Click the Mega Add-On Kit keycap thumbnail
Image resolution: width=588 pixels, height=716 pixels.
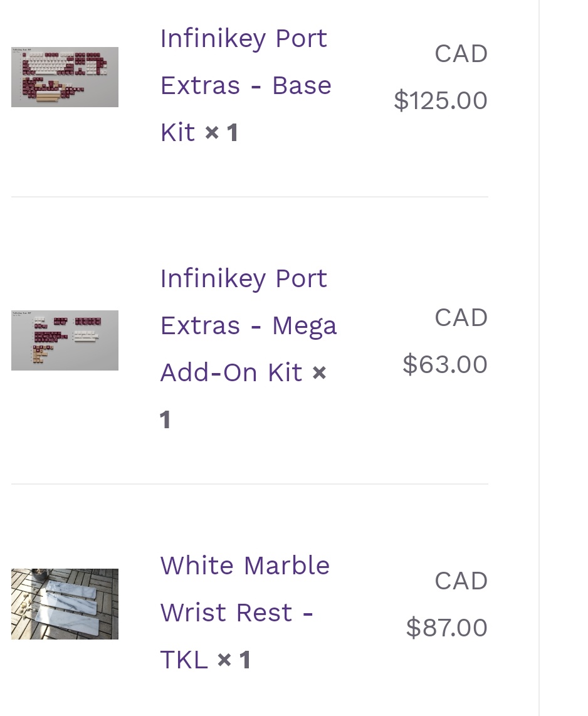point(65,340)
